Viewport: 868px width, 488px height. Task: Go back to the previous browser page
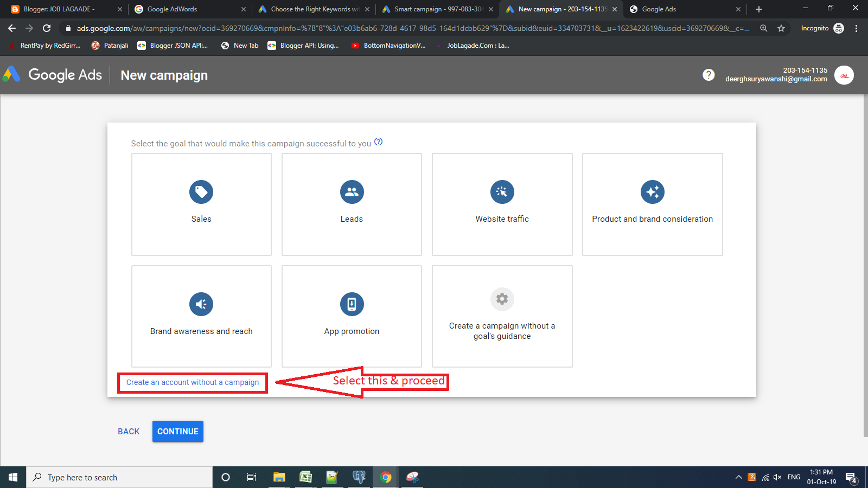coord(12,28)
